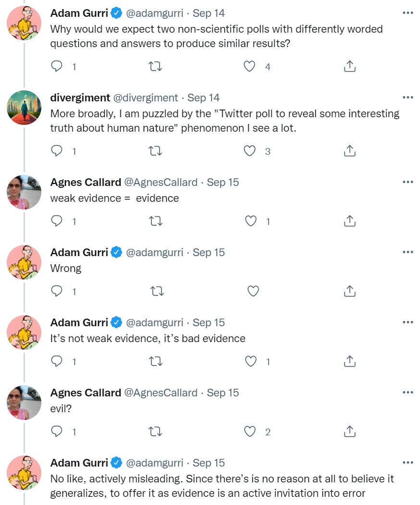Reply to Agnes Callard's "evil?" tweet
The width and height of the screenshot is (420, 505).
tap(57, 431)
